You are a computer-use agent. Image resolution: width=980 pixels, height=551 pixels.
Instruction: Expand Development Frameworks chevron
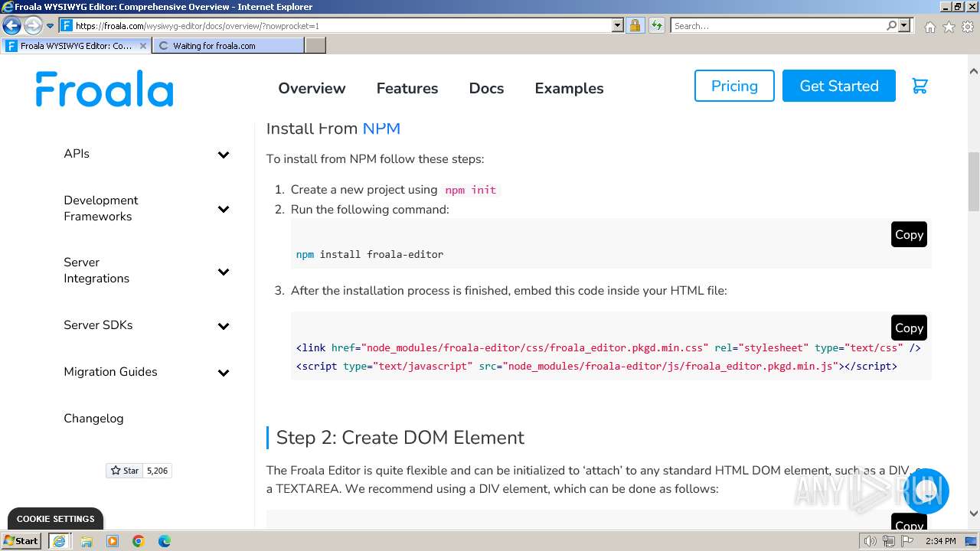coord(224,209)
